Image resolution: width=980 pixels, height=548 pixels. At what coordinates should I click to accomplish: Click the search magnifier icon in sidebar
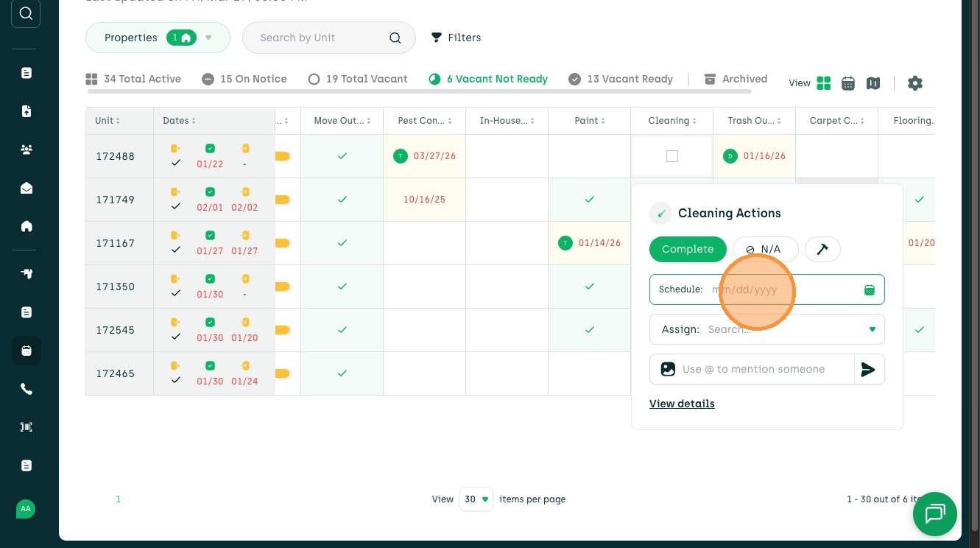[26, 13]
